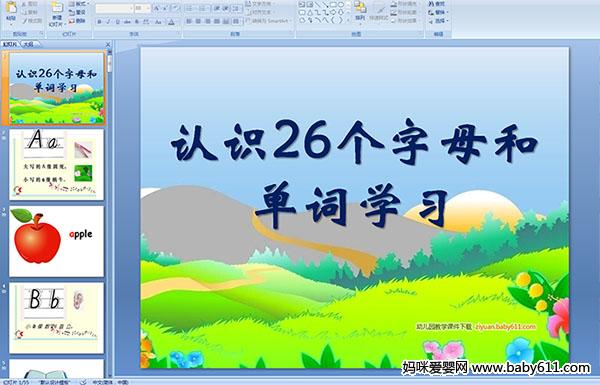Delete the slide with 删除
The image size is (600, 385).
(77, 21)
